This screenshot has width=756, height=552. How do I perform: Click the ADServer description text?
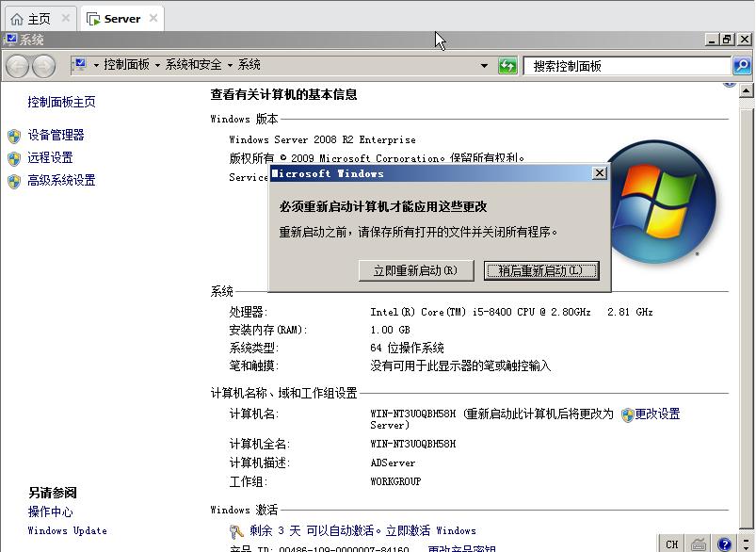[x=393, y=463]
